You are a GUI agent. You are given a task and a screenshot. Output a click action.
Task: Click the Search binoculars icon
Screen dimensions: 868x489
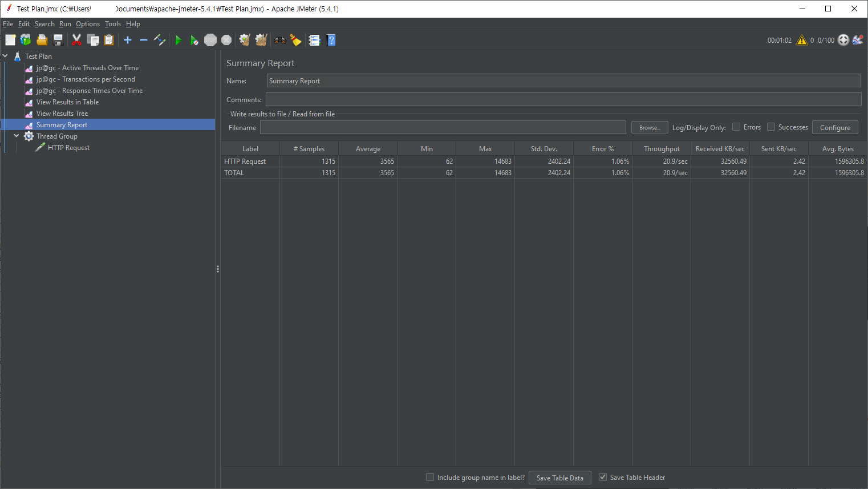pos(280,40)
